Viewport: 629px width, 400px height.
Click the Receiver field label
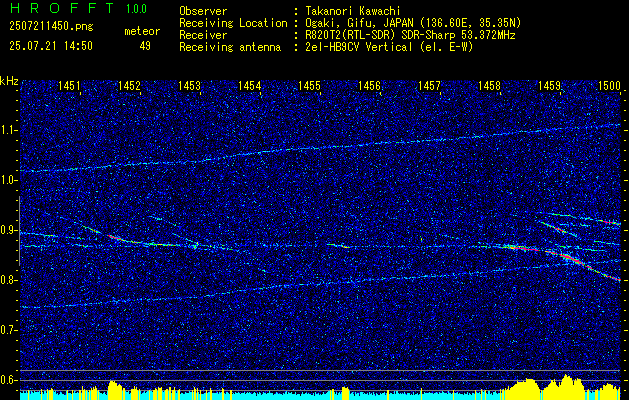tap(203, 35)
